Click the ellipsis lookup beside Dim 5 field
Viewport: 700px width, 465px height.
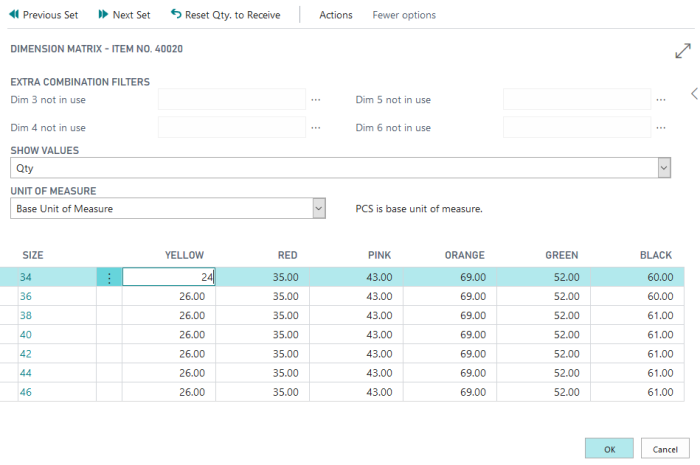(661, 99)
